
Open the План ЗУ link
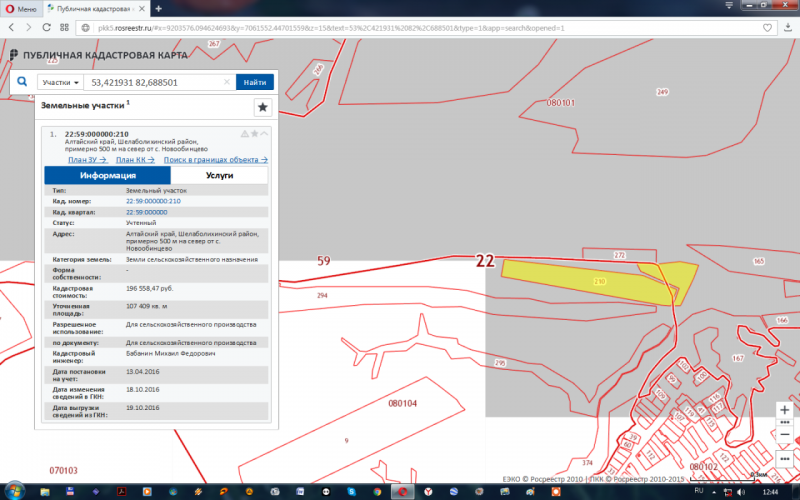point(88,160)
